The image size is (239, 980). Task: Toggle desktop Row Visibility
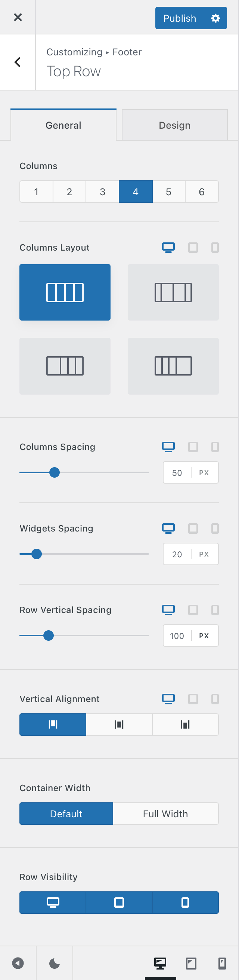pos(53,903)
